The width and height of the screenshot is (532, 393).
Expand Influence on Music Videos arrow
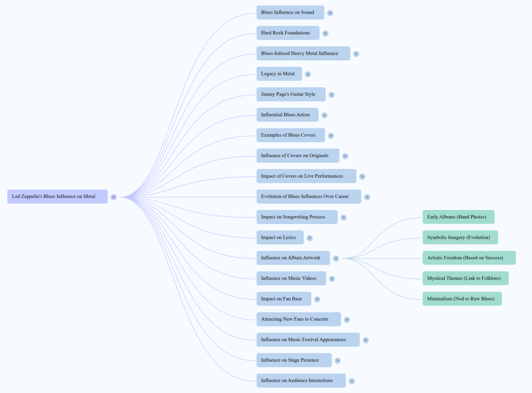(332, 279)
